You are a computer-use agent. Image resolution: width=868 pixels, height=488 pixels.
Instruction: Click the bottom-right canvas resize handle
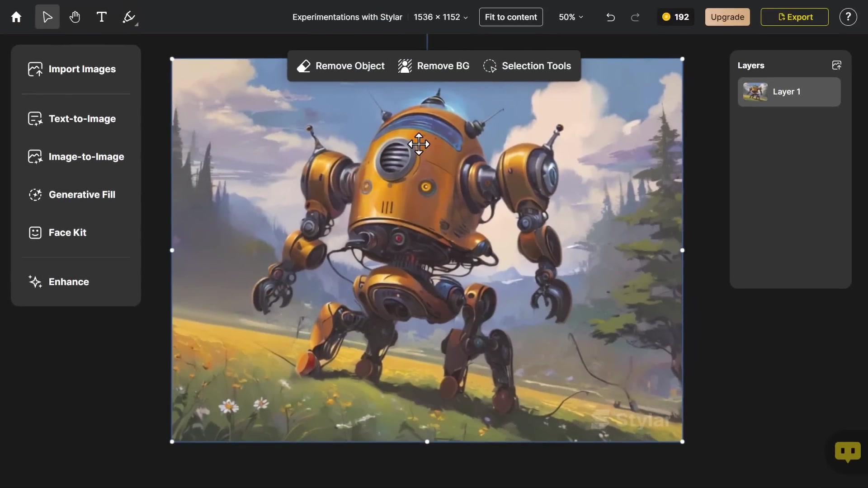(682, 441)
